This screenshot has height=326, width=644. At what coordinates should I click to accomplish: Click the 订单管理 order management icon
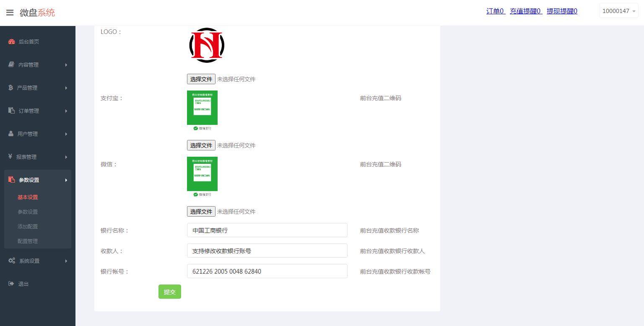(x=11, y=111)
